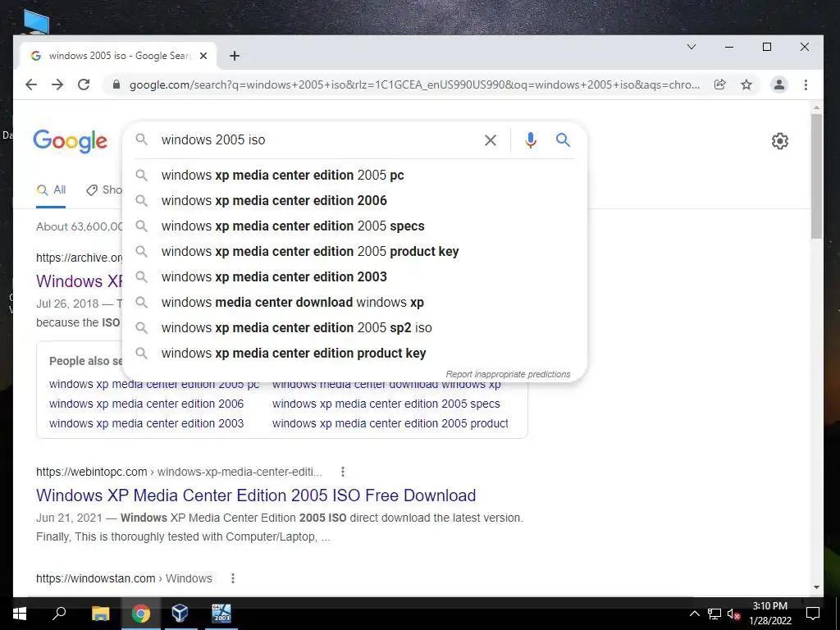This screenshot has height=630, width=840.
Task: Open Chrome three-dot menu
Action: [x=806, y=84]
